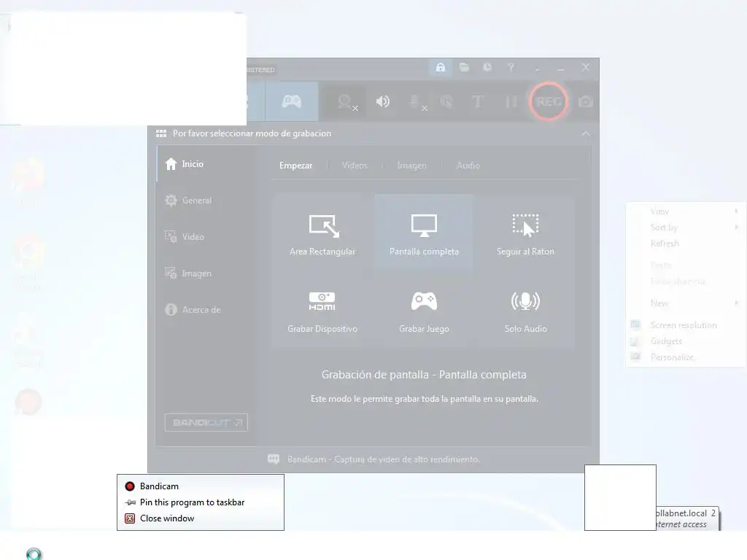
Task: Open Gadgets from context menu
Action: pos(686,341)
